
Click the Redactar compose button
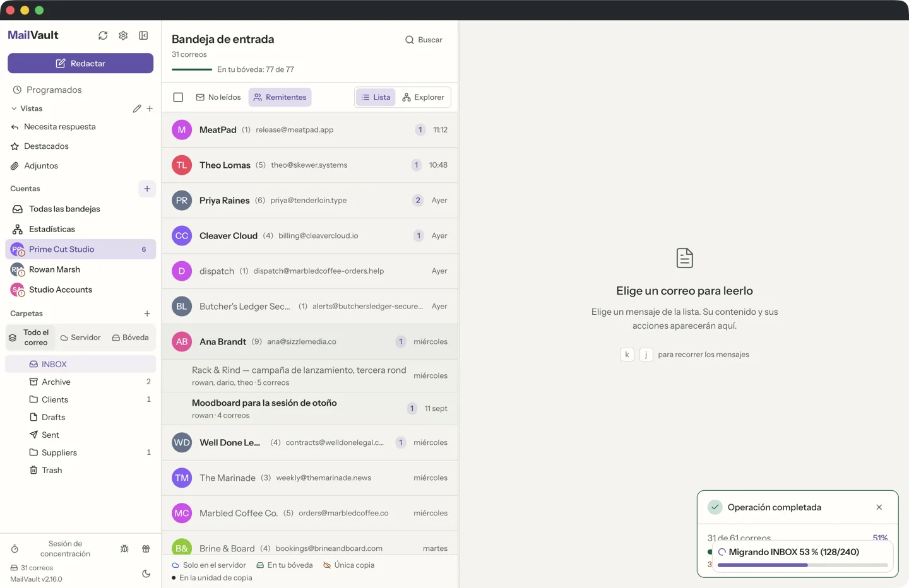pos(81,63)
